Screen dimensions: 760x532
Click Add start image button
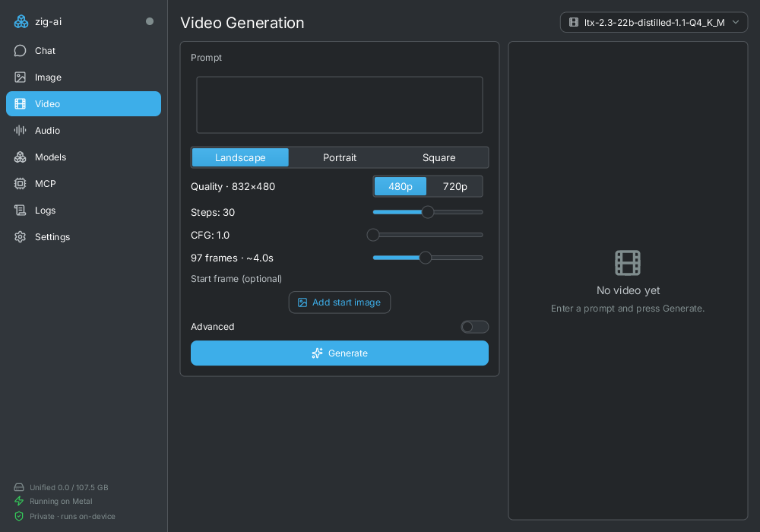339,302
